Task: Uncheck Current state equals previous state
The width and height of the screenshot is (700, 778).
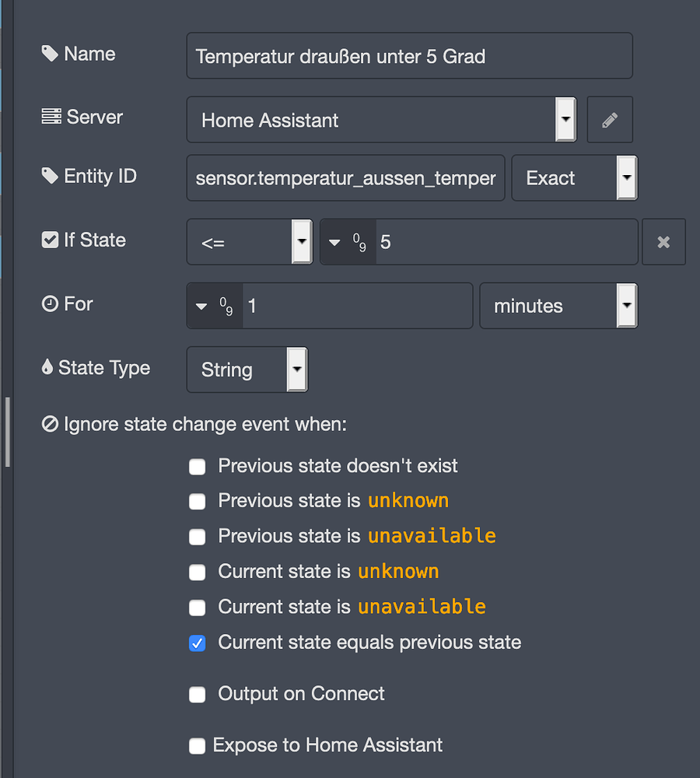Action: click(x=197, y=643)
